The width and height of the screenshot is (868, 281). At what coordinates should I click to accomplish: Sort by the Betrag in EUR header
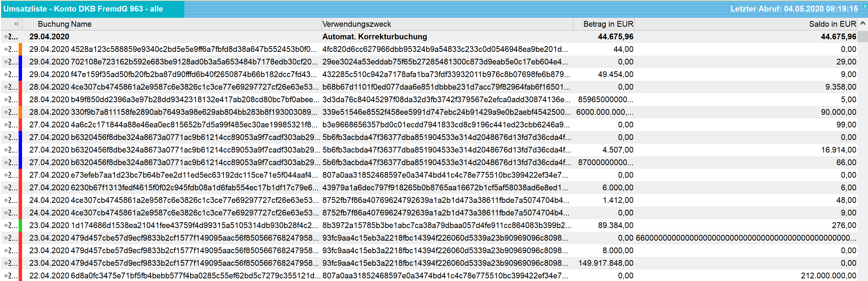click(604, 24)
